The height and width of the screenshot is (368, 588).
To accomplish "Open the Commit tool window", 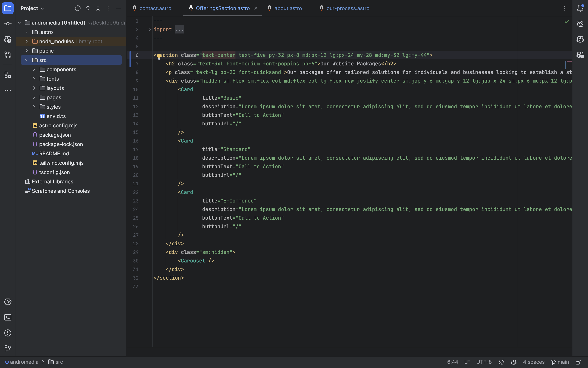I will [x=8, y=24].
